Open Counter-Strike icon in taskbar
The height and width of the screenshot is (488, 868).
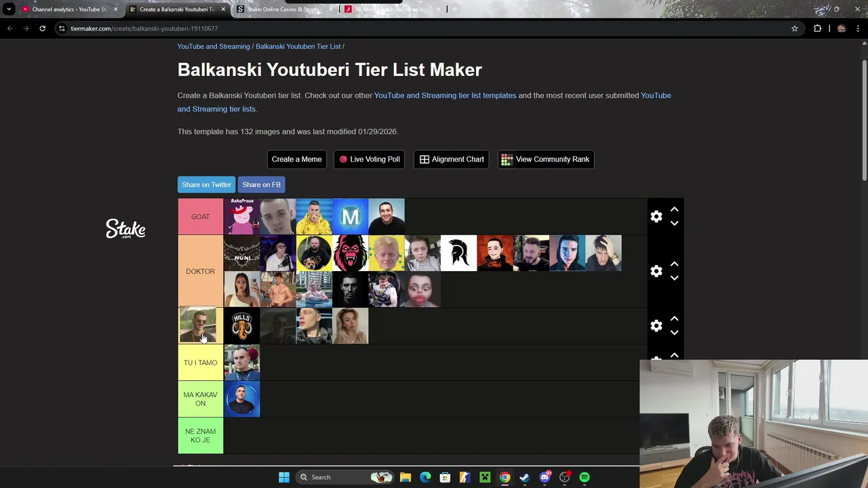point(465,477)
